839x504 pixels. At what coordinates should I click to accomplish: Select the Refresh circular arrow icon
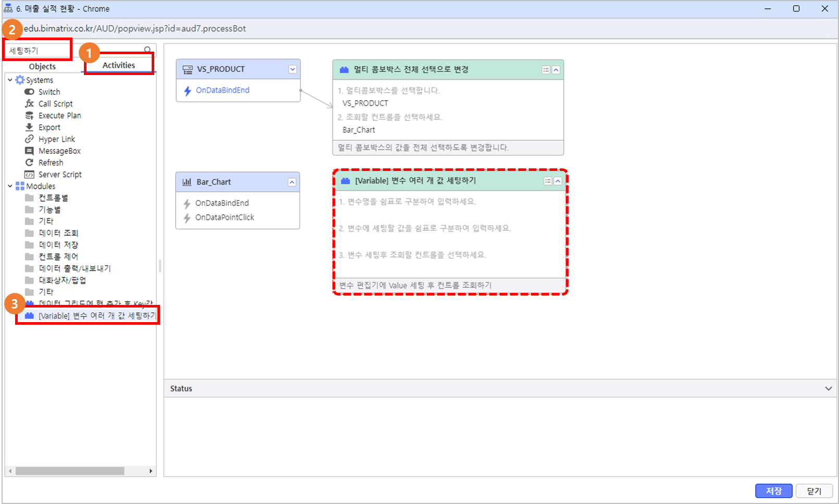[29, 163]
